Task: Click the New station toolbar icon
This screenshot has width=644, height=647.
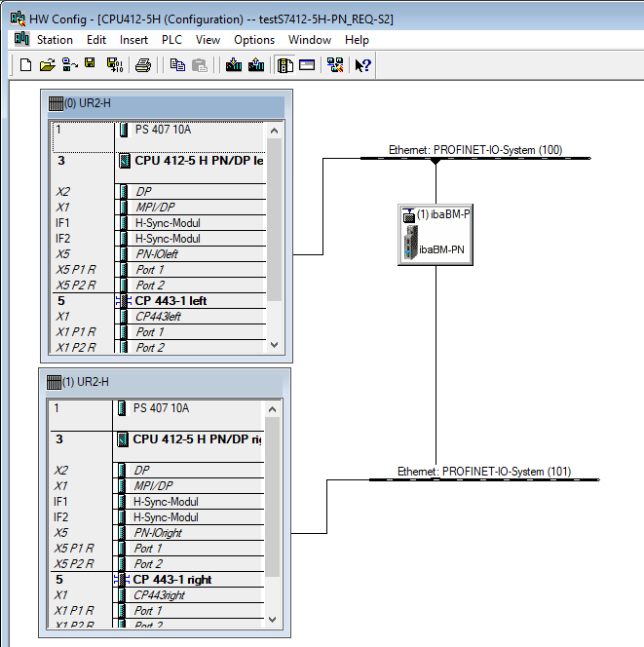Action: point(25,65)
